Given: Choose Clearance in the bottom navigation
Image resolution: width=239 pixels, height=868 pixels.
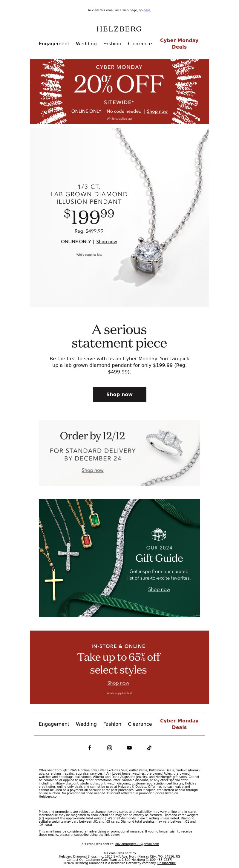Looking at the screenshot, I should 140,724.
